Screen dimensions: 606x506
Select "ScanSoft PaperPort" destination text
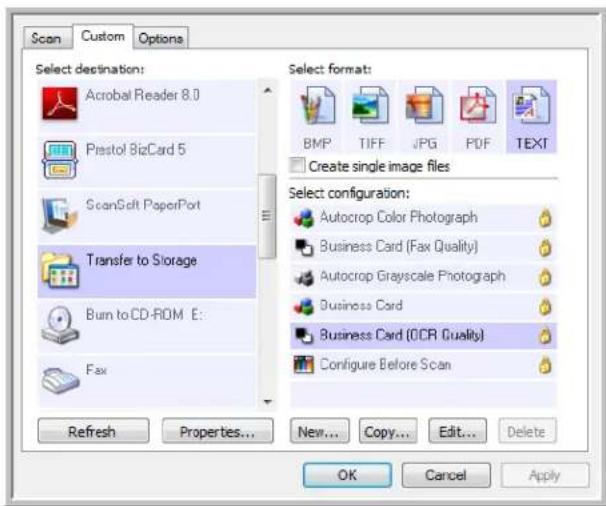click(x=143, y=204)
